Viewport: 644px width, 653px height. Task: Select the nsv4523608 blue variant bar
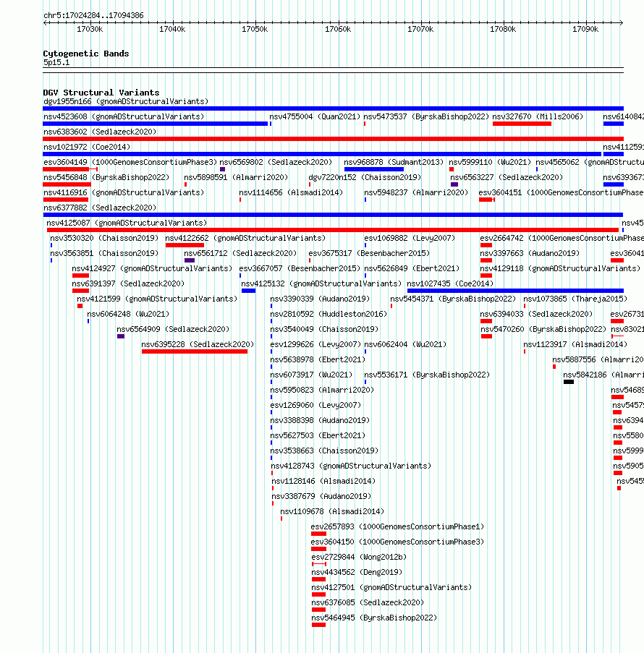155,124
